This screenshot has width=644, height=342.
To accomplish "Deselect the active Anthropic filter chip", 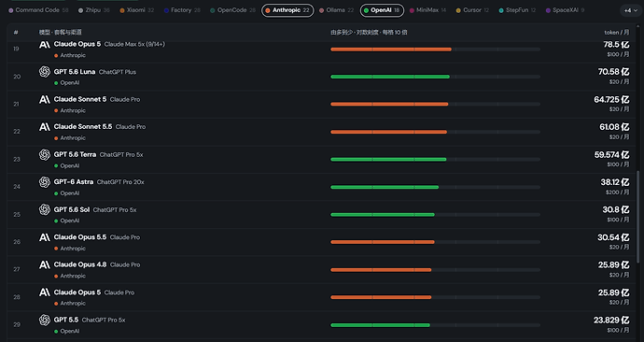I will tap(287, 10).
